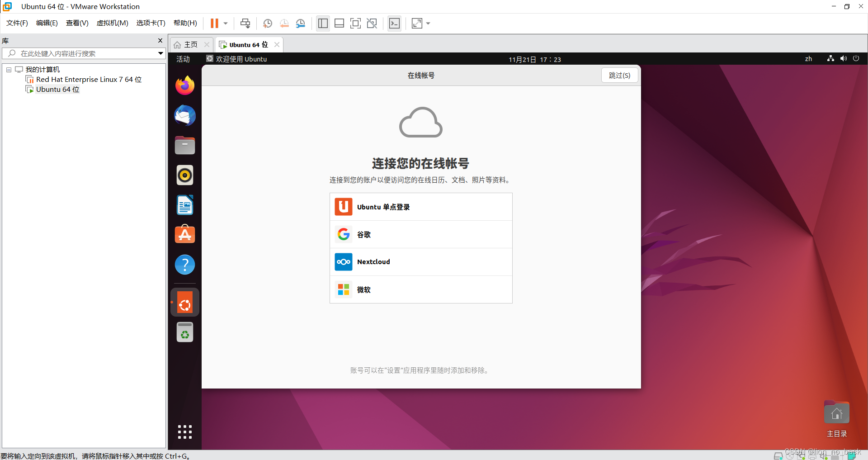Toggle the console view mode
The image size is (868, 460).
[x=394, y=23]
